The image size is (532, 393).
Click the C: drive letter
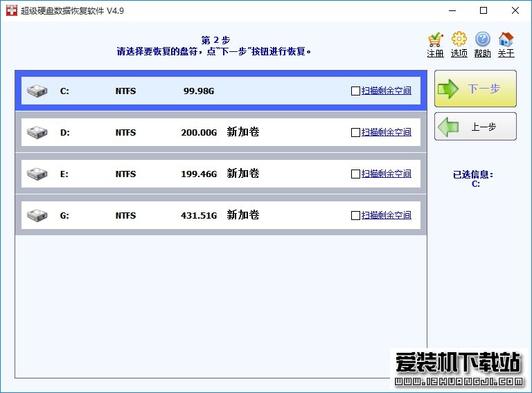pos(64,91)
